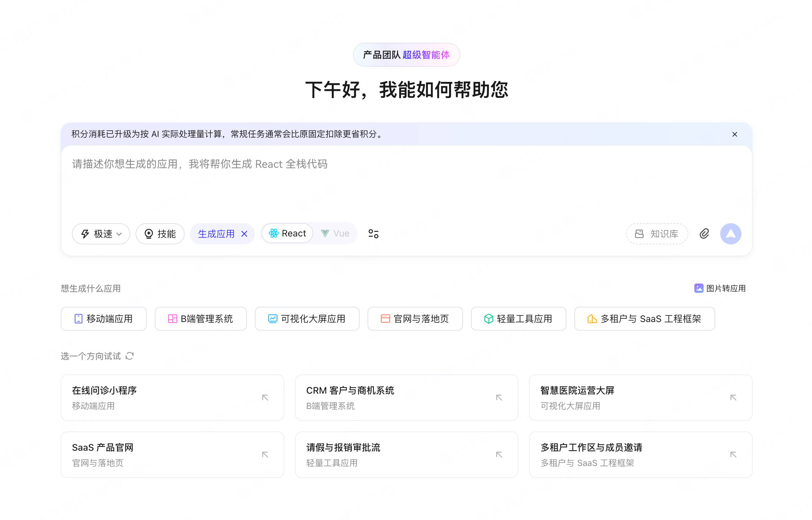Click the arrow icon on 智慧医院运营大屏 card

coord(733,397)
